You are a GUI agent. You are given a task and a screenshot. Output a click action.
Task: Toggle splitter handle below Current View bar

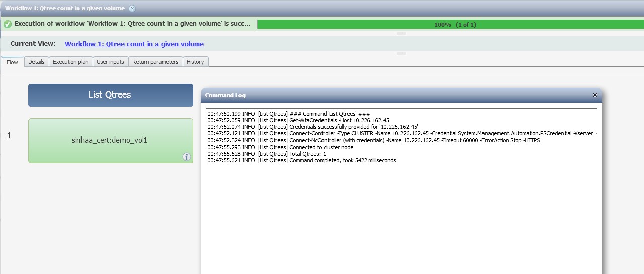click(401, 54)
